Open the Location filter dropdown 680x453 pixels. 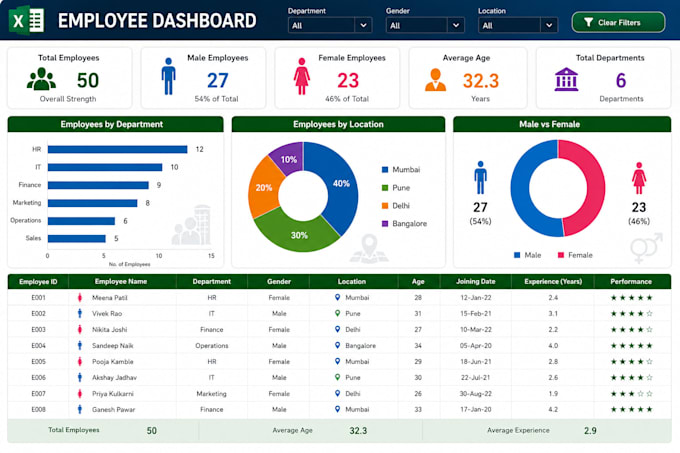(517, 25)
